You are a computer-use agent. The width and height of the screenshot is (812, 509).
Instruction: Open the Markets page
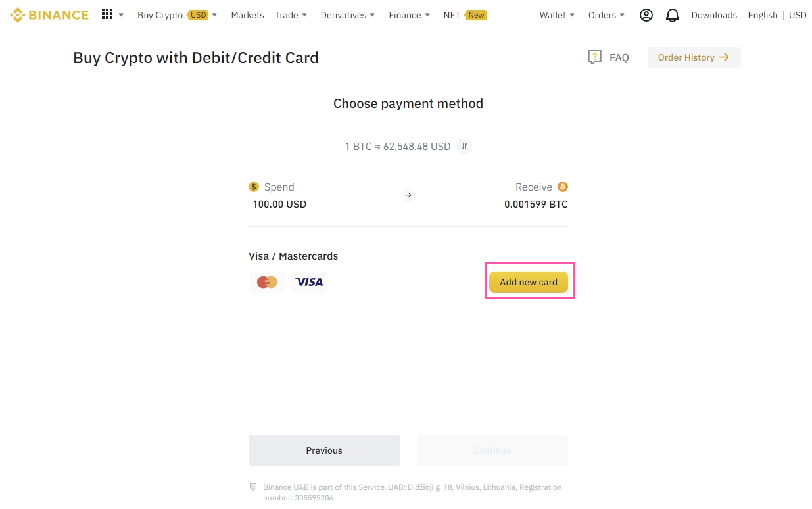(x=247, y=15)
